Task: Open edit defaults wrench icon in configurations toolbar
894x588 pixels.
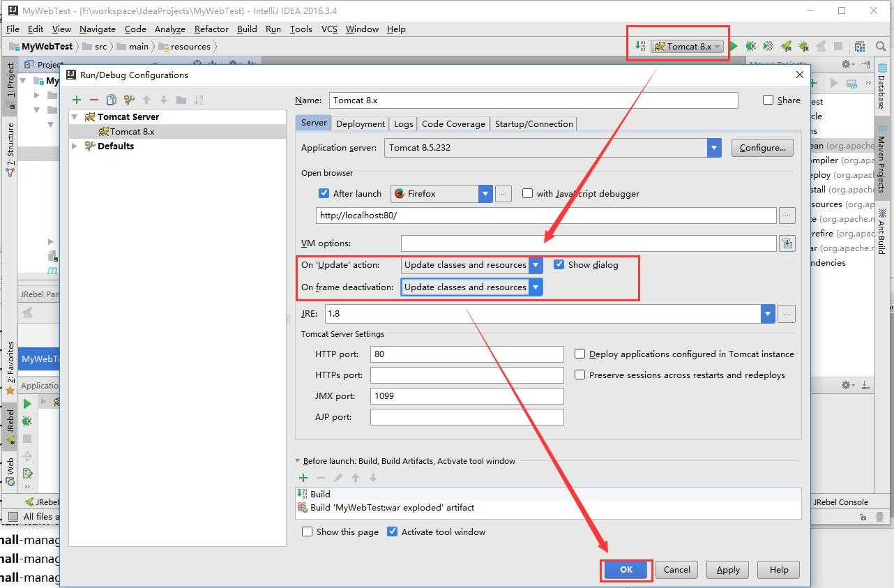Action: click(129, 100)
